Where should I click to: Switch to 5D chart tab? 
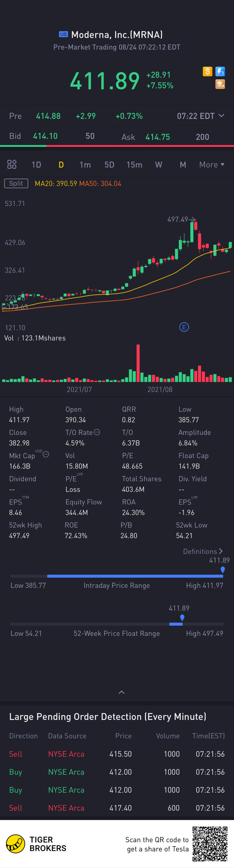pos(109,165)
